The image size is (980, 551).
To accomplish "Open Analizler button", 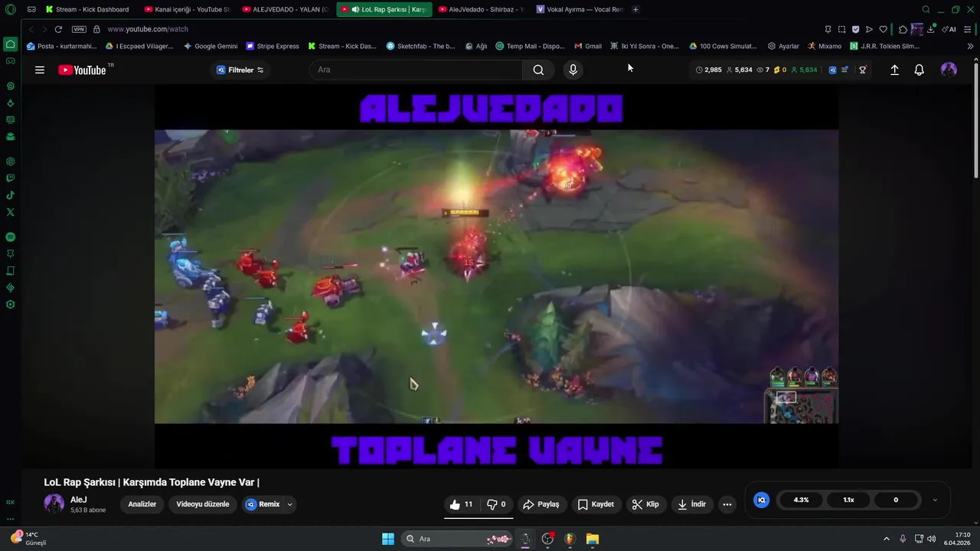I will [142, 504].
